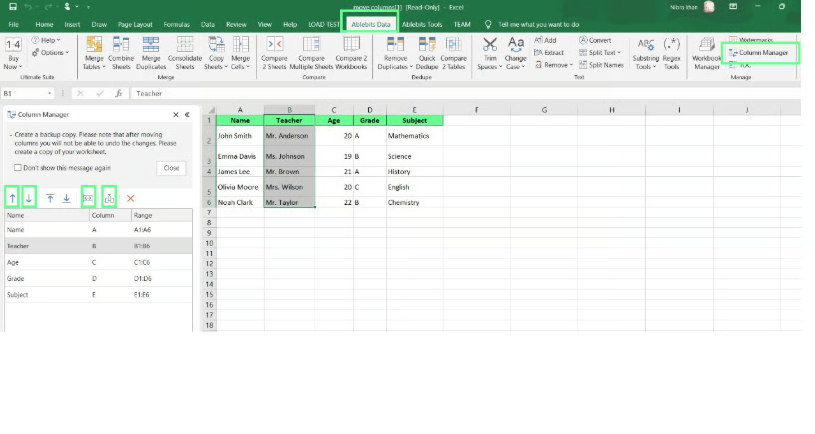Check 'Don't show this message again' box

18,168
